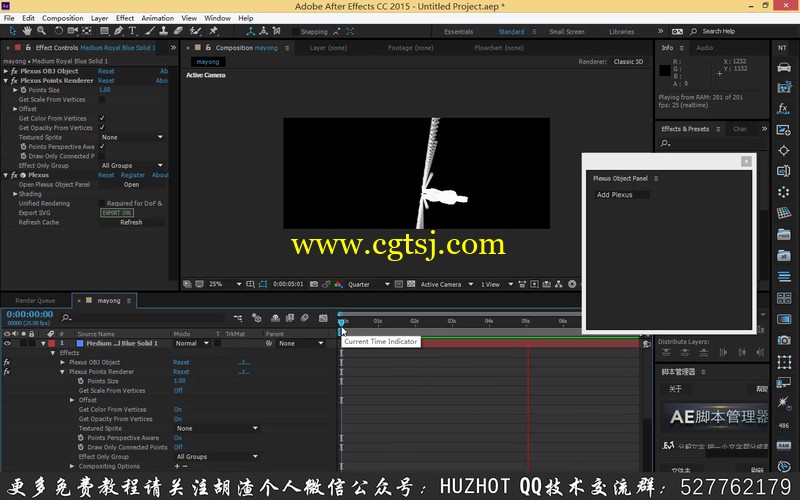Click Open Plexus Object Panel button
Screen dimensions: 800x500
tap(131, 185)
